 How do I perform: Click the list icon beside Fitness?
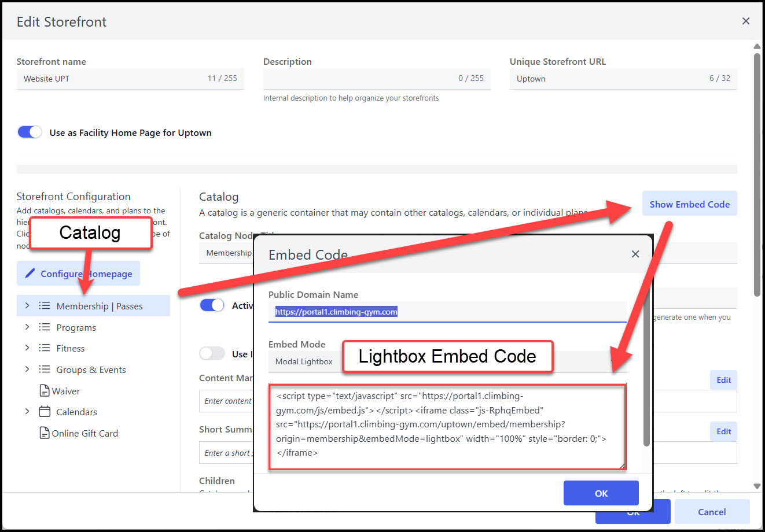click(x=45, y=348)
